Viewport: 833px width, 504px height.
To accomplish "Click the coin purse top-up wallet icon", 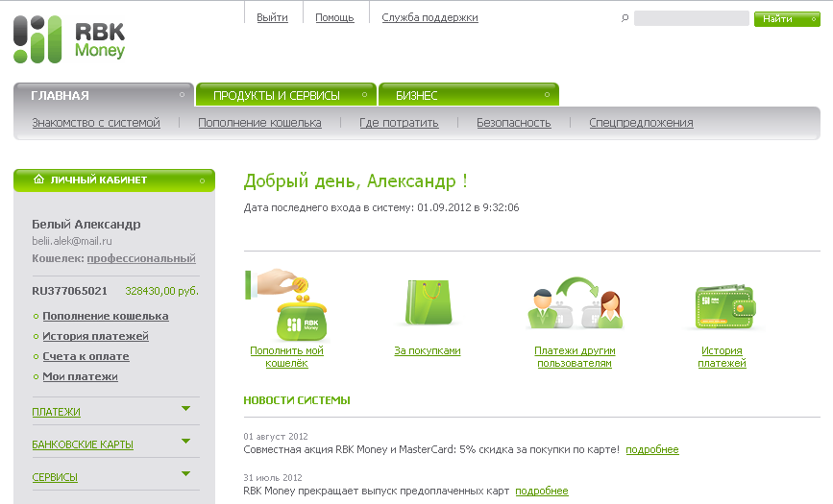I will 287,305.
